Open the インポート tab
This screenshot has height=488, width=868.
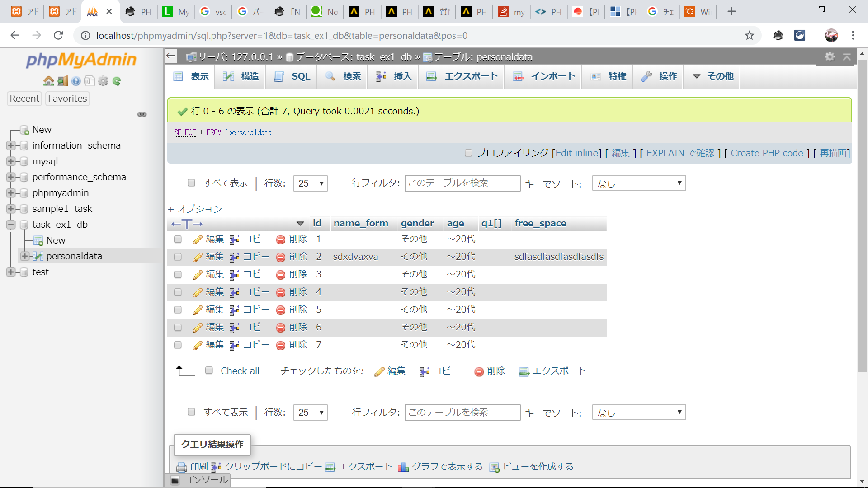pyautogui.click(x=544, y=76)
